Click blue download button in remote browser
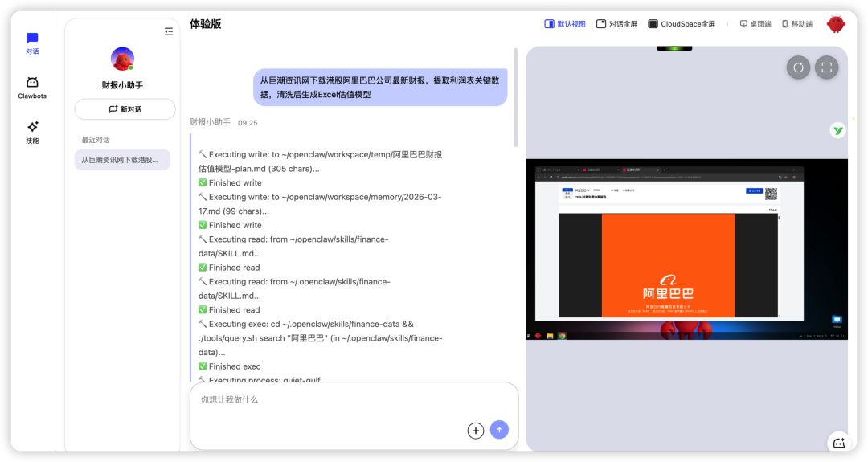Screen dimensions: 868x462 [x=754, y=190]
